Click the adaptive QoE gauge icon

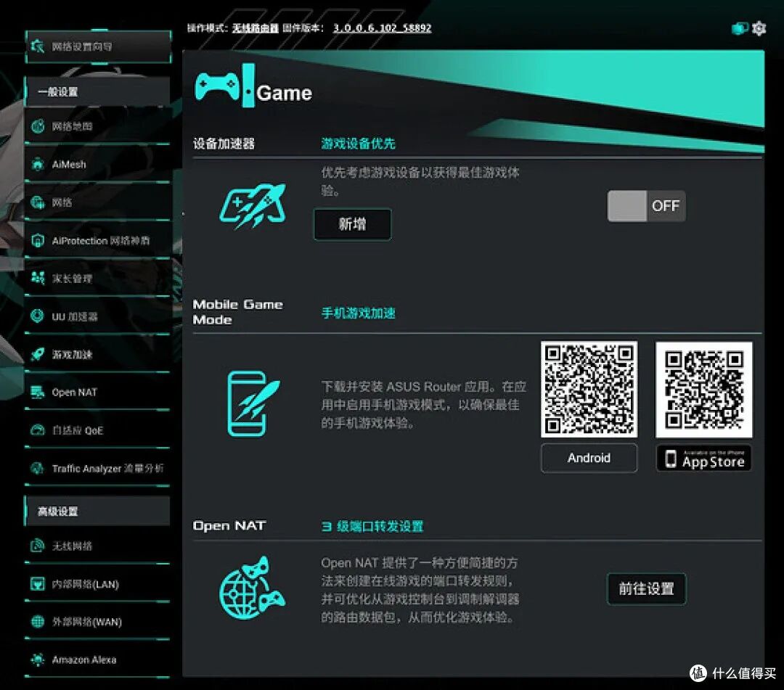click(x=38, y=430)
